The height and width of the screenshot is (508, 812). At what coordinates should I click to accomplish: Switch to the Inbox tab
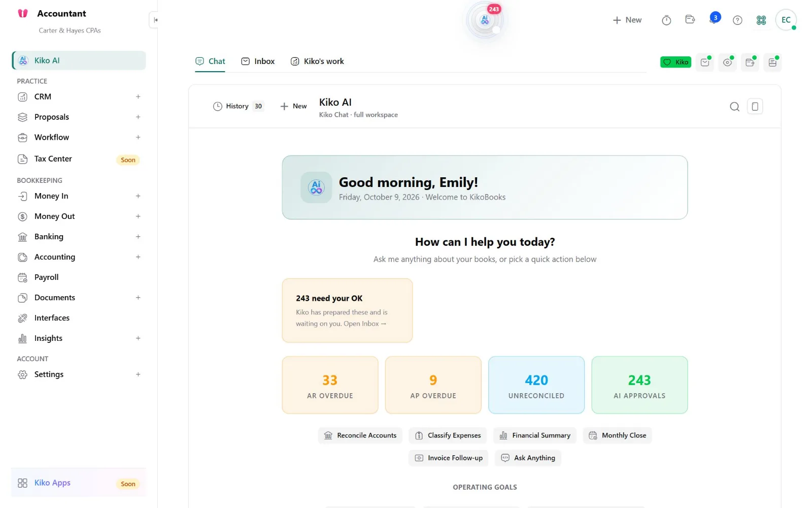(x=258, y=61)
